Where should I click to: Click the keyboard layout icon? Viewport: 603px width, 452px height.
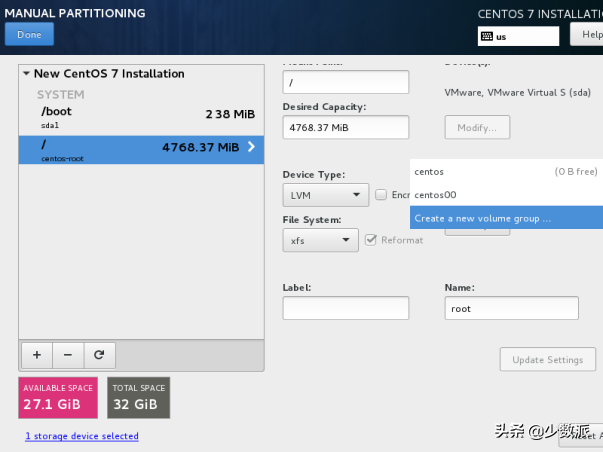tap(487, 36)
